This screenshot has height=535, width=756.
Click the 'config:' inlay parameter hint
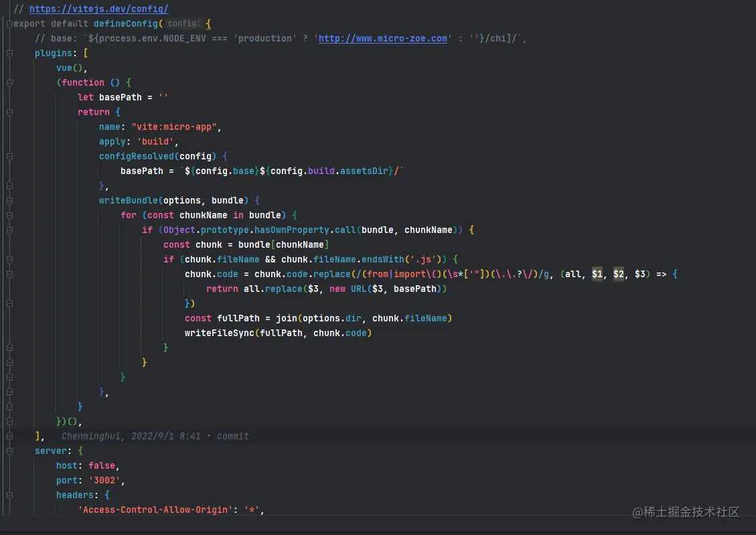click(x=183, y=23)
